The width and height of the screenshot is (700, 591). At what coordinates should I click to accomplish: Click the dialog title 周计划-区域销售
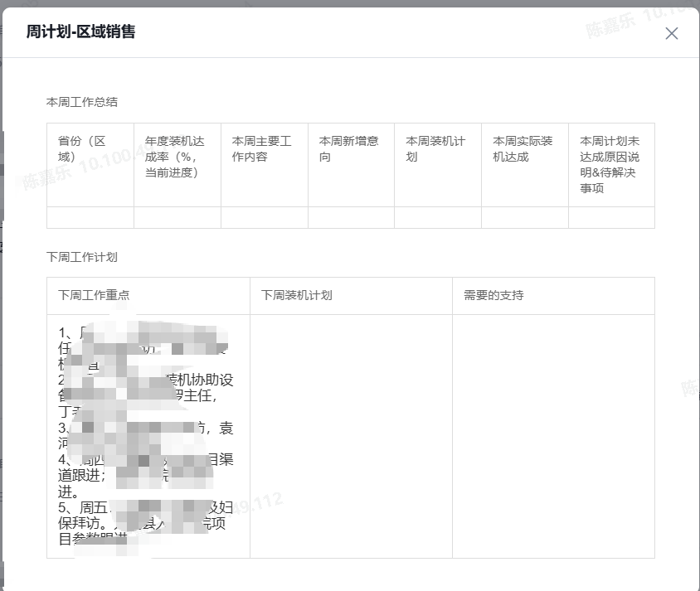pos(80,31)
